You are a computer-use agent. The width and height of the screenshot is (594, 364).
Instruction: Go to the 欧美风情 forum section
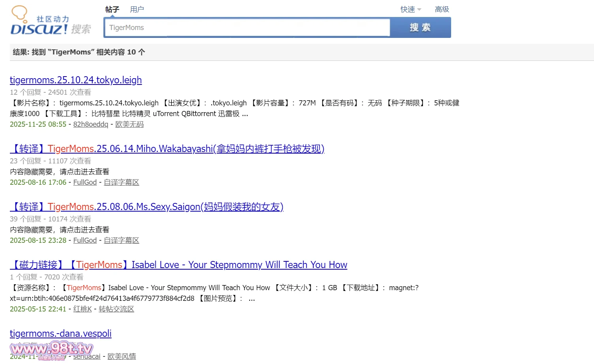click(122, 356)
